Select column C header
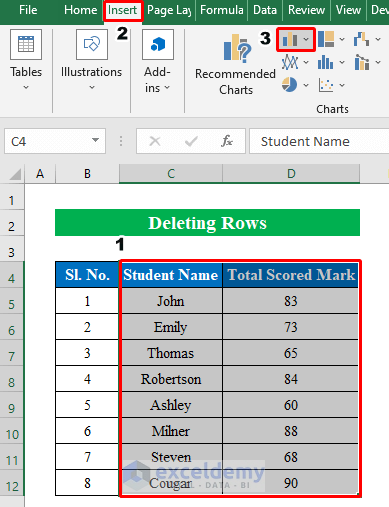The width and height of the screenshot is (389, 507). pyautogui.click(x=171, y=174)
